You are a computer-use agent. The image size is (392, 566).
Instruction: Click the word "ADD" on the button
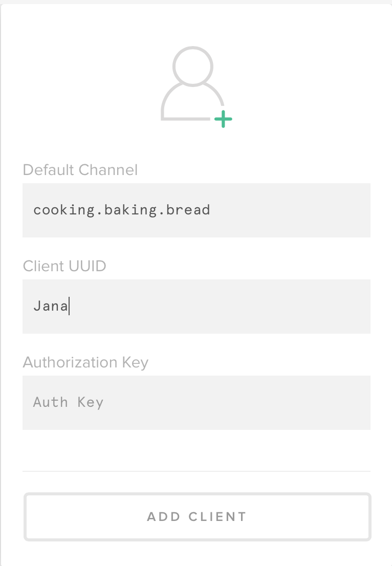[x=163, y=517]
